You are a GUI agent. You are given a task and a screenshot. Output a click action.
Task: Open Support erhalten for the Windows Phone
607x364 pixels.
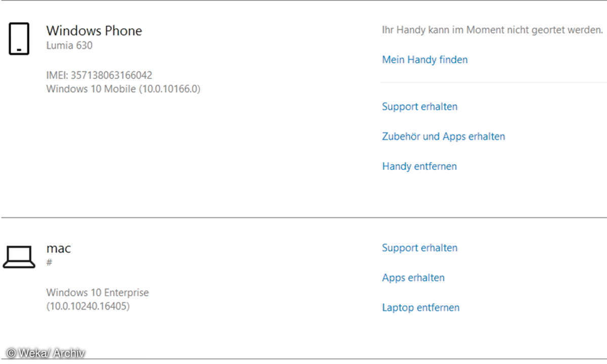pyautogui.click(x=419, y=107)
